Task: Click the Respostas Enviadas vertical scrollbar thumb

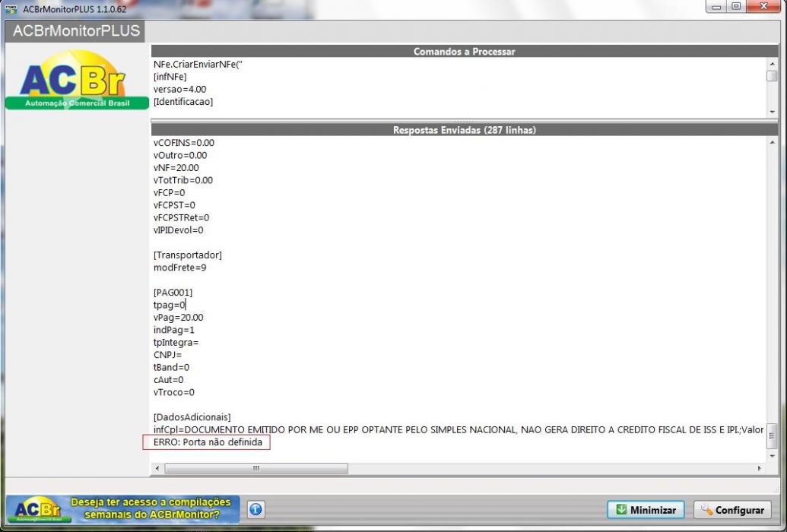Action: point(772,435)
